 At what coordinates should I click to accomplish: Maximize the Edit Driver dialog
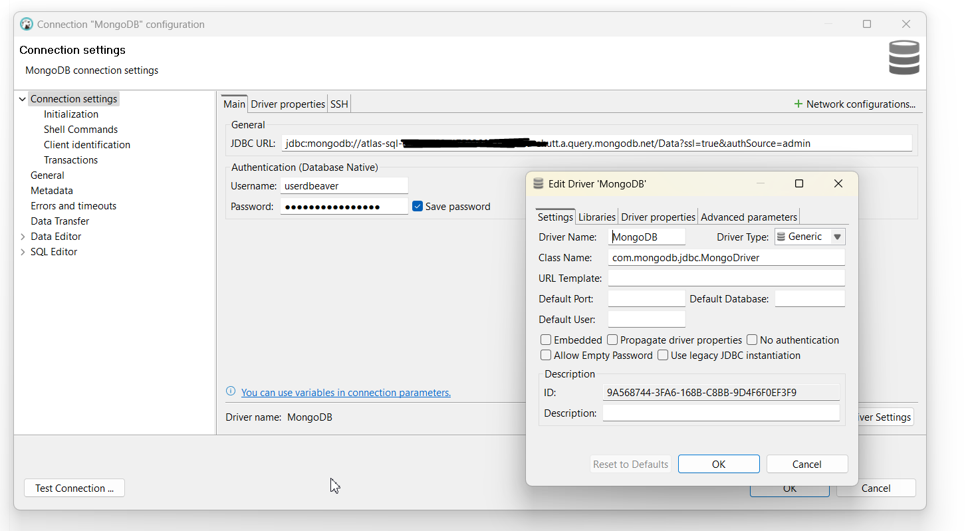[799, 183]
